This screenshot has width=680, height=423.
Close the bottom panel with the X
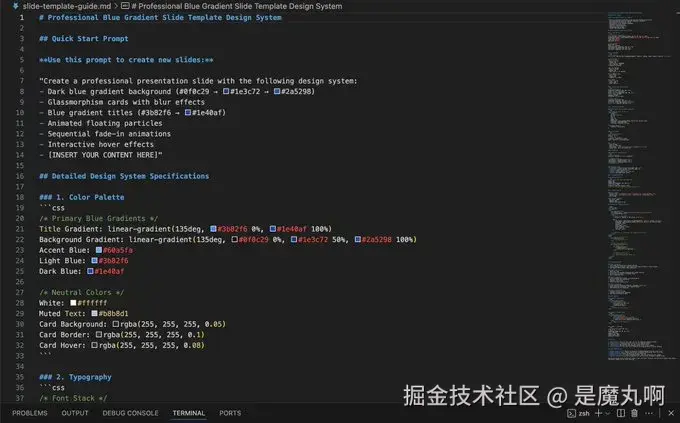coord(671,413)
